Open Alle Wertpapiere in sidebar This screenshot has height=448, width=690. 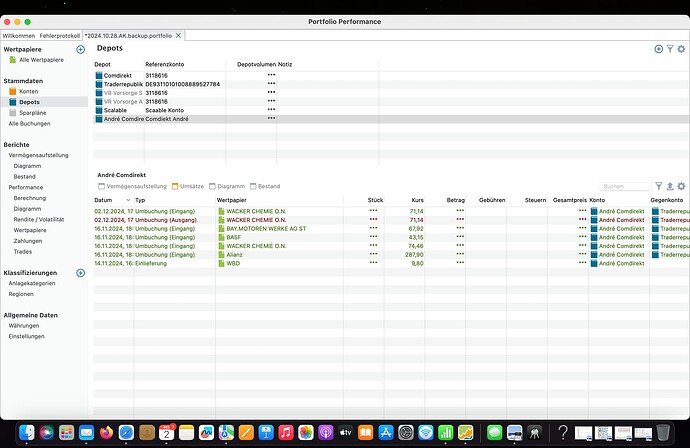(x=41, y=60)
